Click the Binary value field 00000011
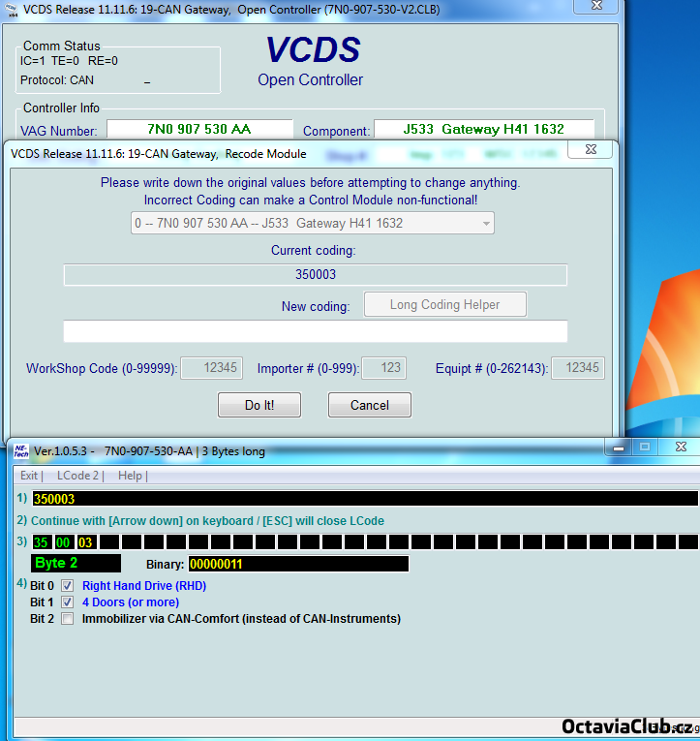700x741 pixels. click(x=297, y=564)
